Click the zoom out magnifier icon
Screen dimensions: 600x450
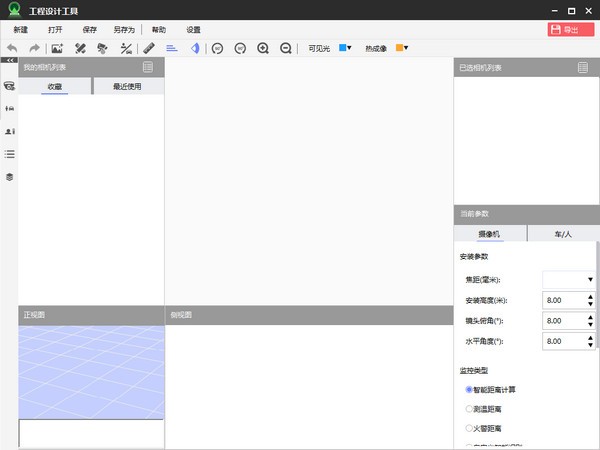coord(286,48)
